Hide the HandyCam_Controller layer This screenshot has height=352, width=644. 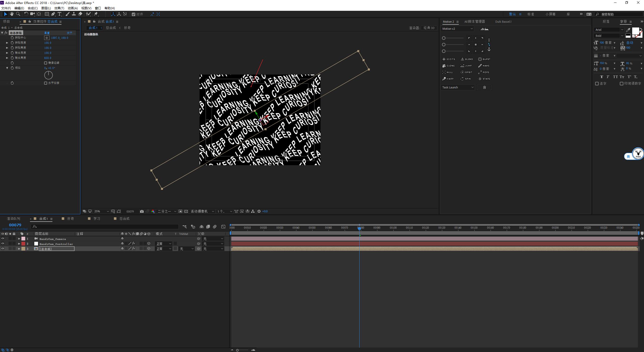(x=3, y=244)
